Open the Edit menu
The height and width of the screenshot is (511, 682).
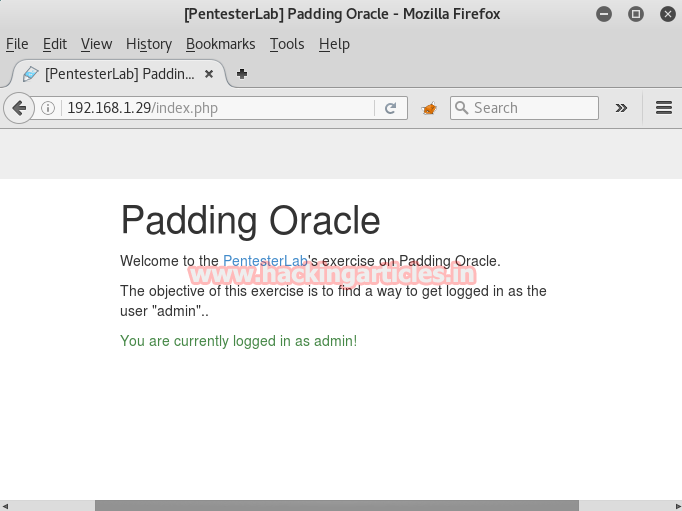(55, 44)
